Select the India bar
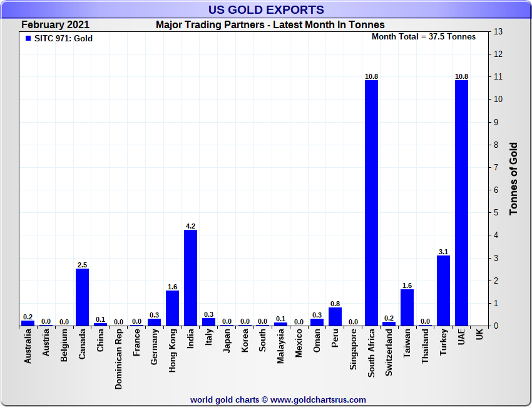Screen dimensions: 532x407 click(191, 278)
